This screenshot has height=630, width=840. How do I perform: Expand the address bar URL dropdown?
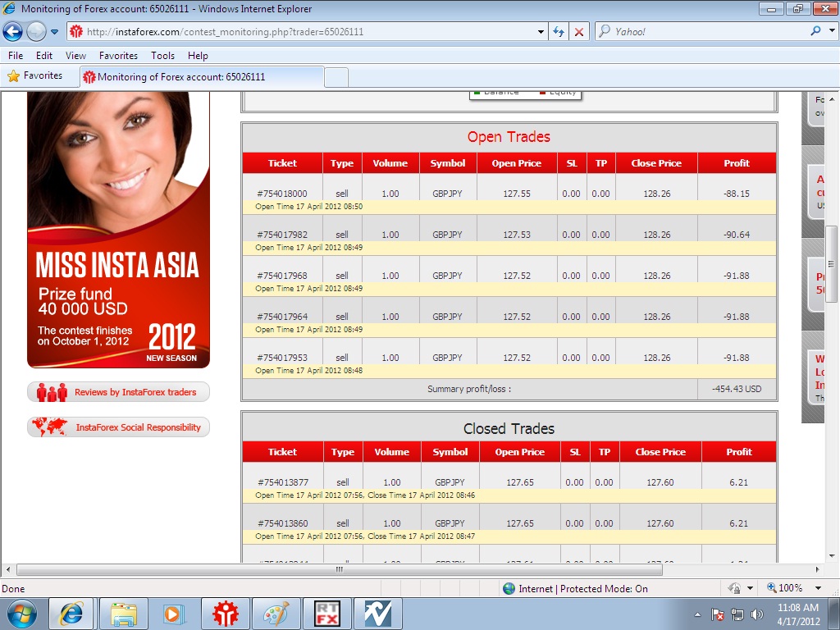click(541, 32)
